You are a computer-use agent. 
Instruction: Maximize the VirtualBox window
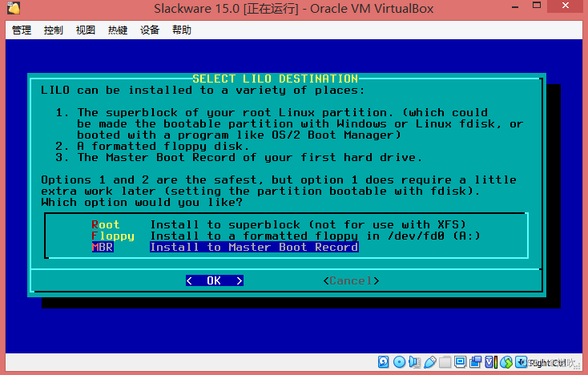[x=537, y=6]
